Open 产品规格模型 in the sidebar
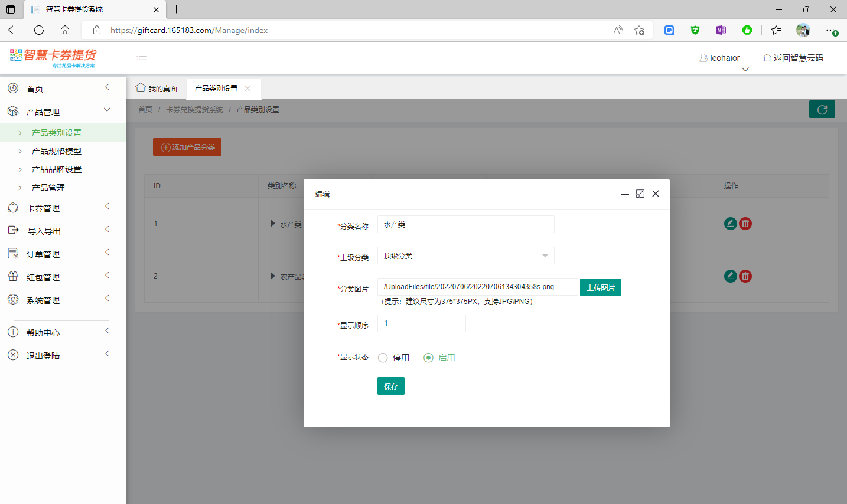 [57, 151]
